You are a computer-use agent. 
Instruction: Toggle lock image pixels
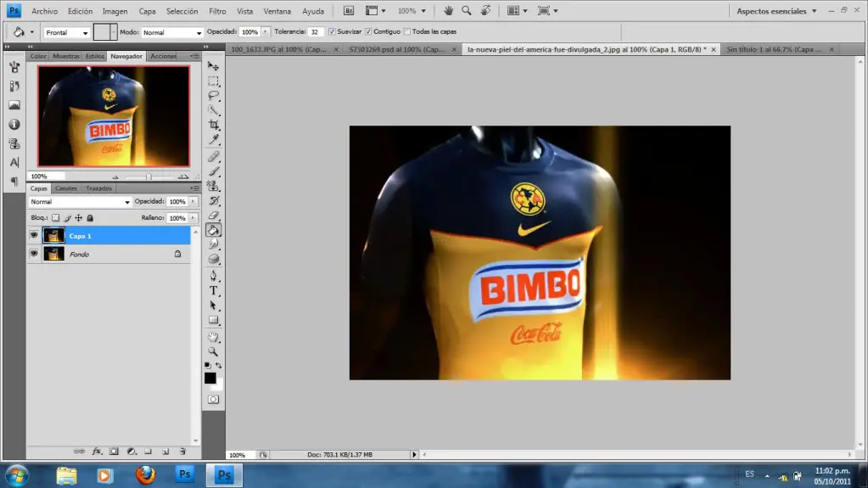pyautogui.click(x=67, y=217)
